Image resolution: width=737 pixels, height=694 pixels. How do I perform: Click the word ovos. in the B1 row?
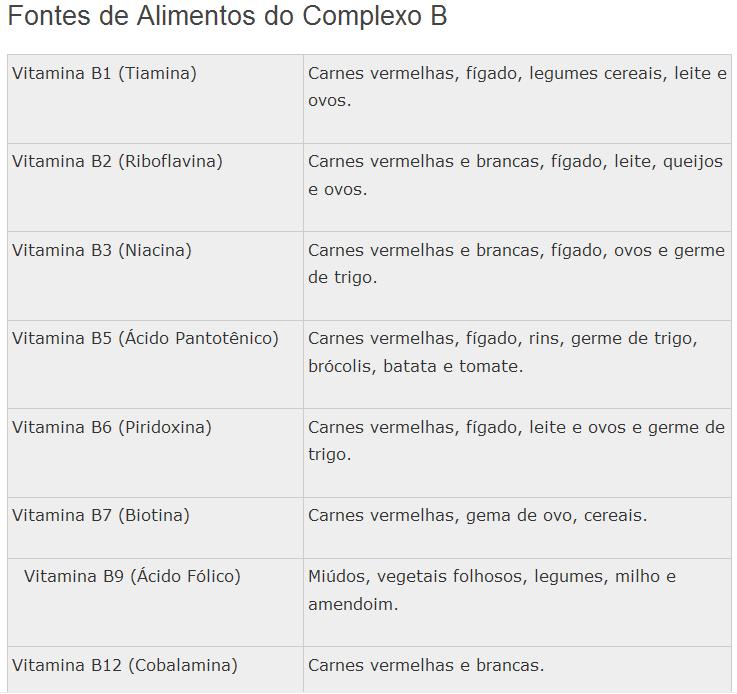(x=330, y=101)
